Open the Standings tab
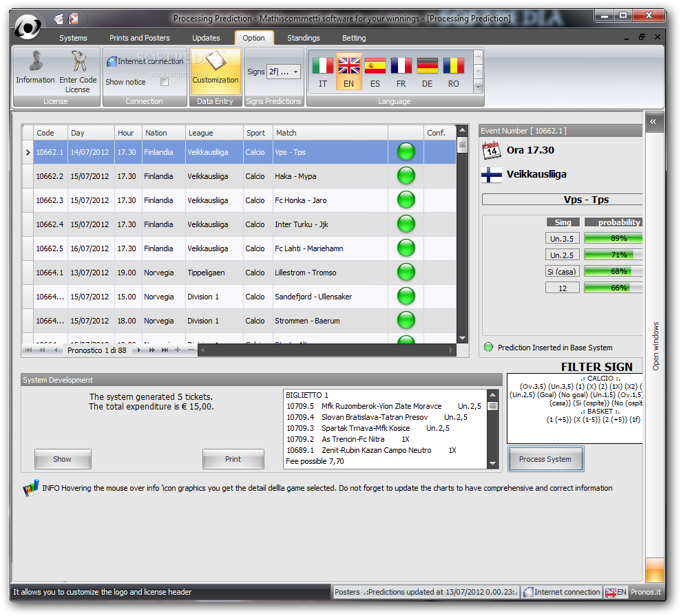The image size is (681, 616). click(x=303, y=38)
